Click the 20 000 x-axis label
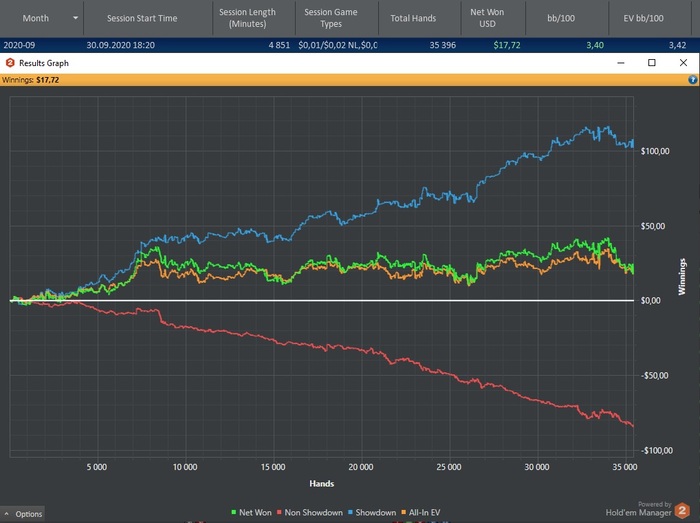Screen dimensions: 700x523 (x=361, y=467)
